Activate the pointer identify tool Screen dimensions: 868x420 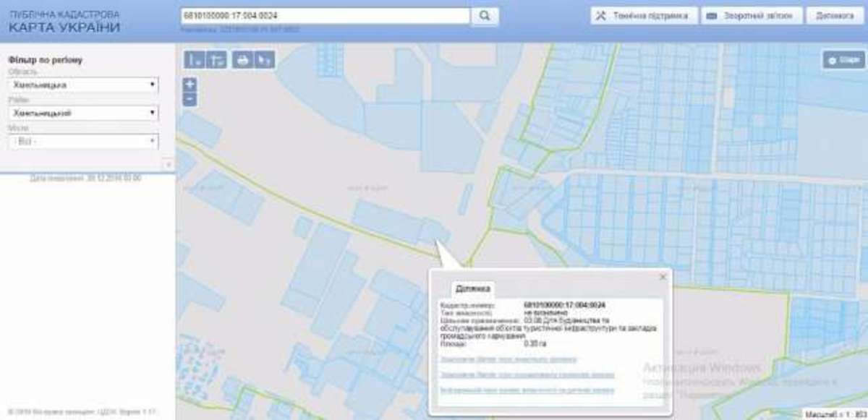pos(265,60)
